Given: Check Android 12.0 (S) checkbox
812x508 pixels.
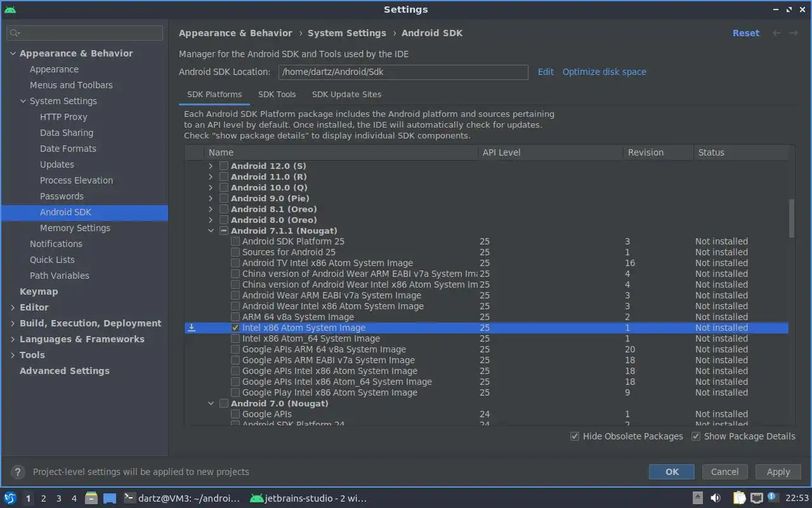Looking at the screenshot, I should coord(223,166).
